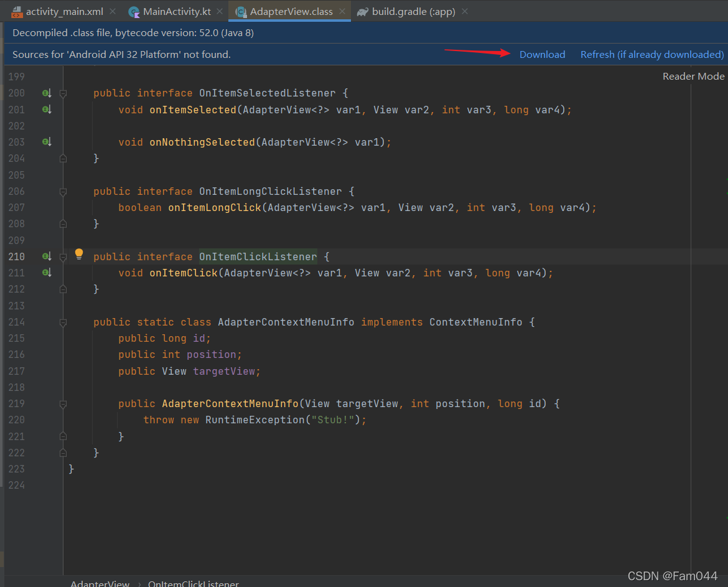This screenshot has height=587, width=728.
Task: Click the targetView field on line 217
Action: point(224,371)
